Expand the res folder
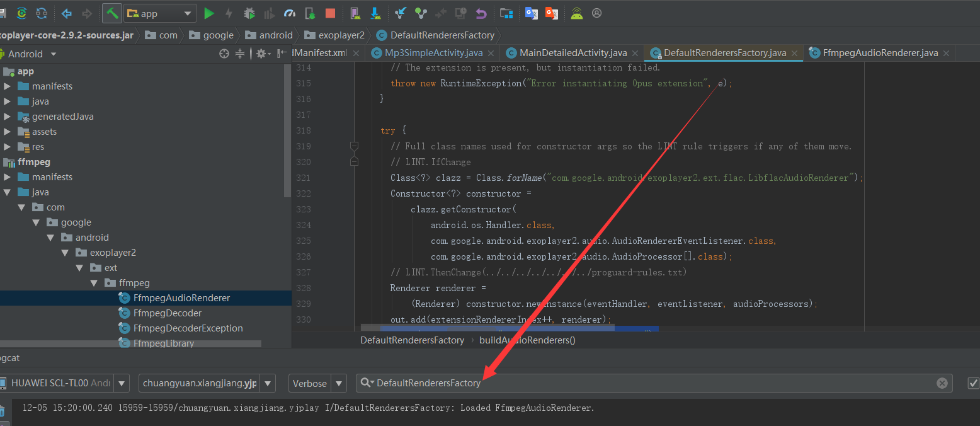 (x=8, y=147)
